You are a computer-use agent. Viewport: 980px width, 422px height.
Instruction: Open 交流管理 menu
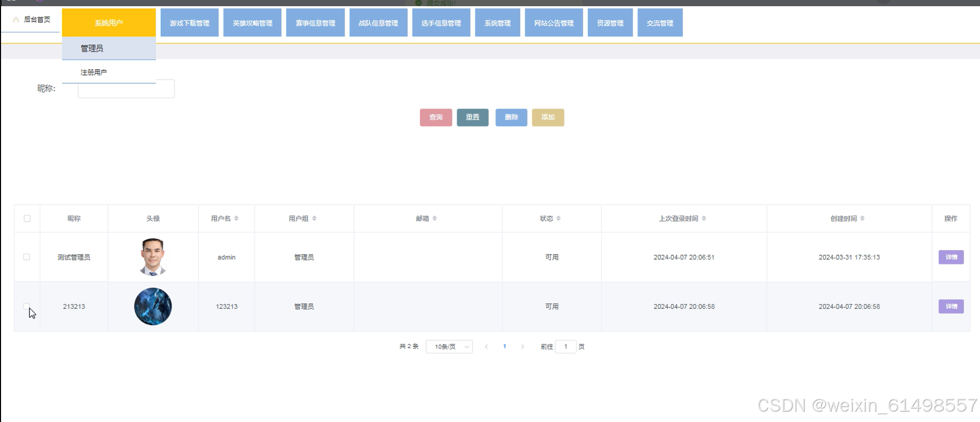click(x=660, y=23)
